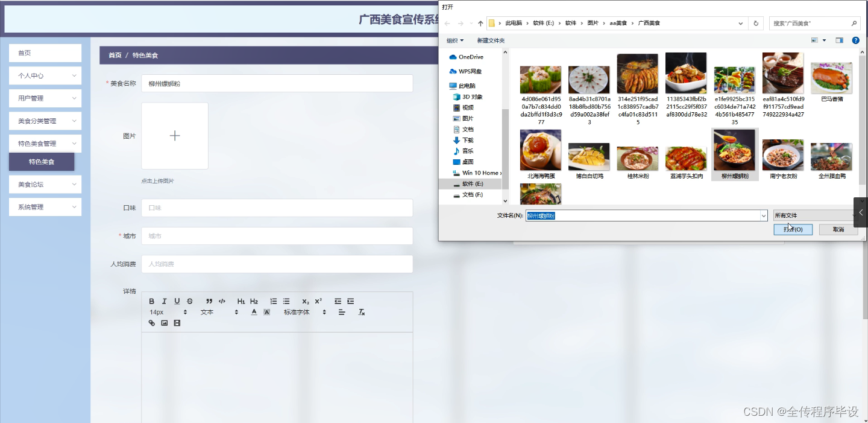The height and width of the screenshot is (423, 868).
Task: Insert a video in the details editor
Action: 177,322
